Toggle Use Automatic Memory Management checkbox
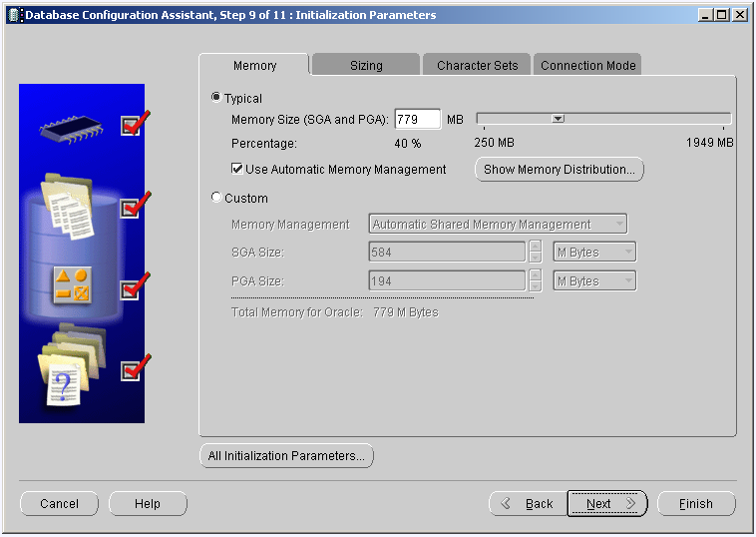This screenshot has height=537, width=756. [236, 169]
